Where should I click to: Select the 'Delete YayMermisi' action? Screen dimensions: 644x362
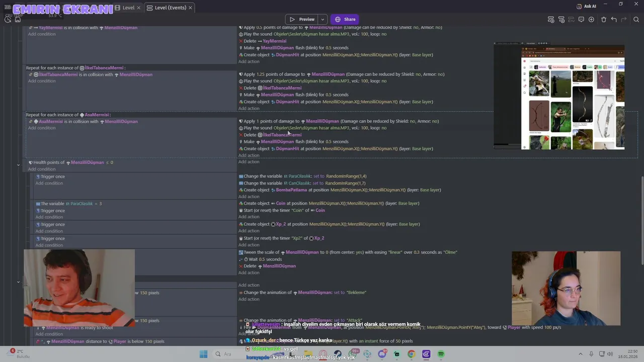262,41
